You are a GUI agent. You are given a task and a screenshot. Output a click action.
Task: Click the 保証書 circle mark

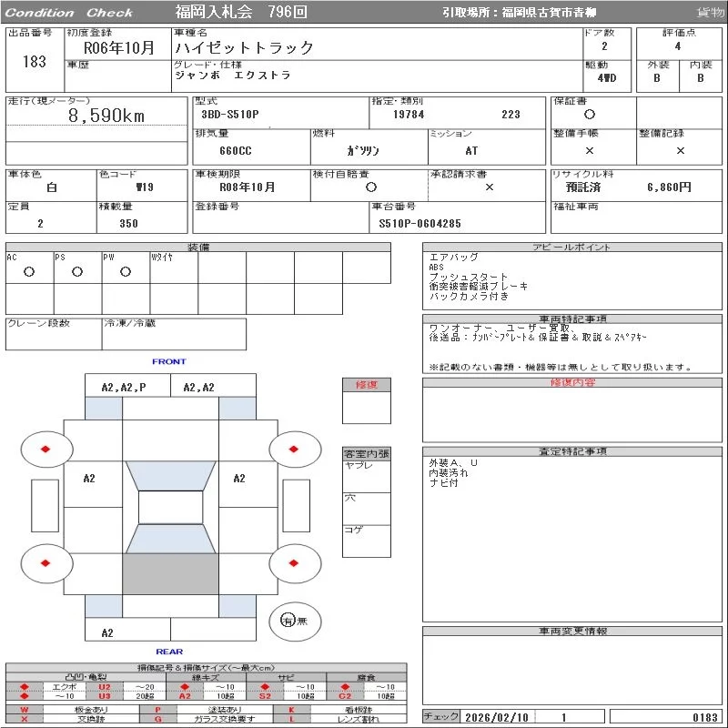[x=590, y=115]
